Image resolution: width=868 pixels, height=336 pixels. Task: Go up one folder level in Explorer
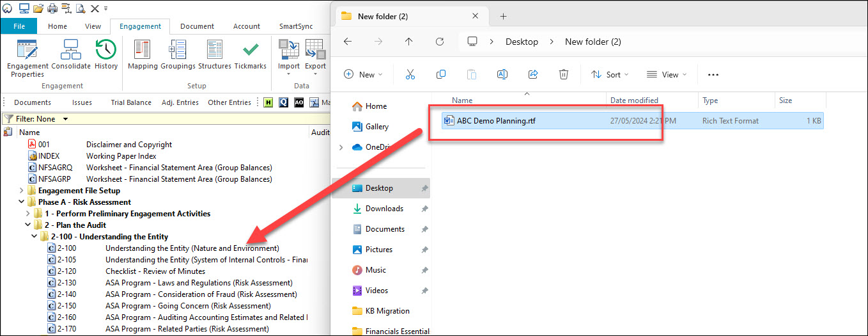coord(409,42)
